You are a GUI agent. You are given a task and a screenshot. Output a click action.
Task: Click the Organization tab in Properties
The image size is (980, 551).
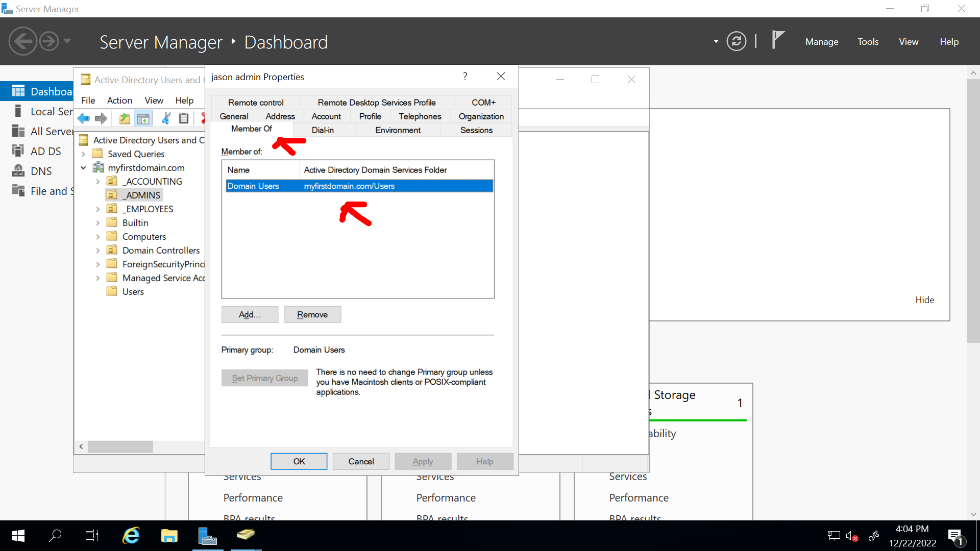pyautogui.click(x=481, y=116)
